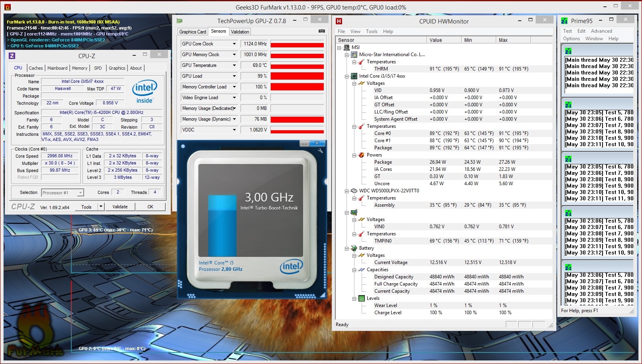Click the HWMonitor red H title icon
This screenshot has width=642, height=364.
[x=339, y=21]
